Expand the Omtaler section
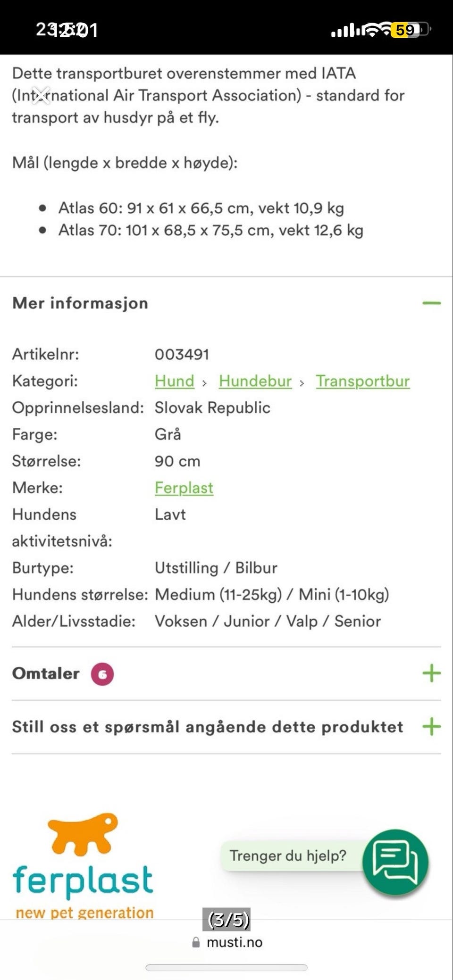 tap(431, 674)
